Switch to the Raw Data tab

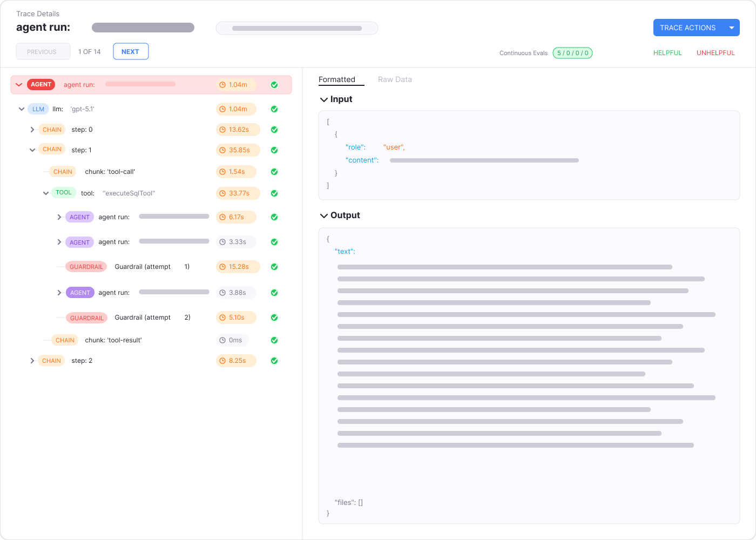point(395,79)
